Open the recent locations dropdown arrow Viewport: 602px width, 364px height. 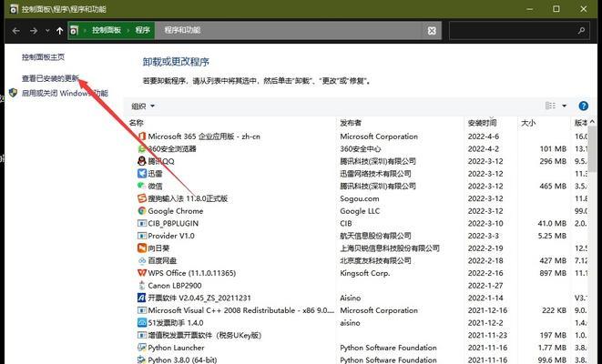coord(47,31)
